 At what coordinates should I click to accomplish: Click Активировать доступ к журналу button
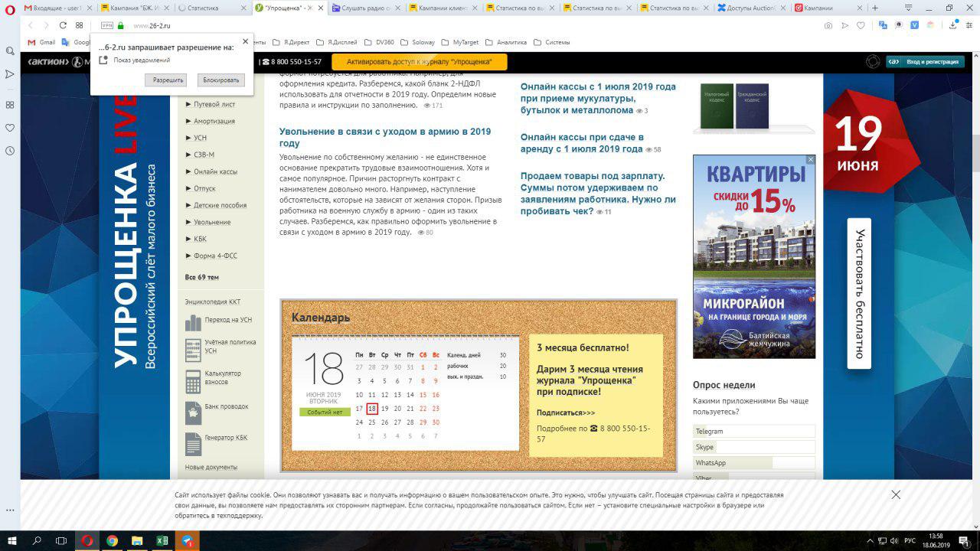[420, 62]
